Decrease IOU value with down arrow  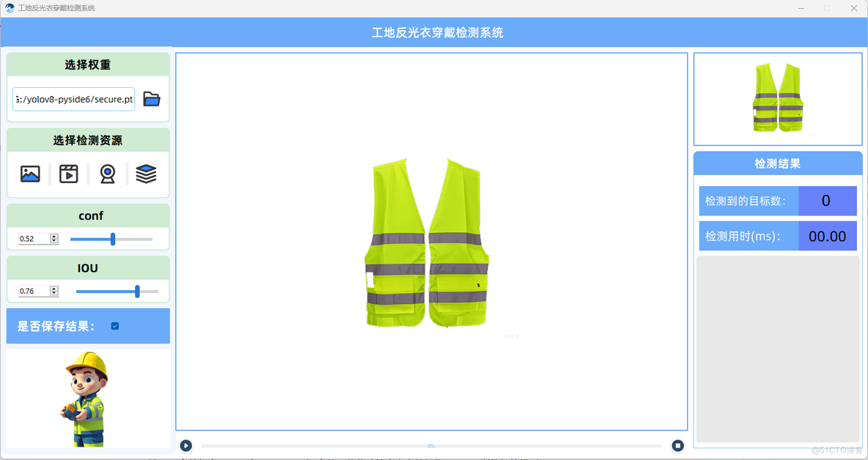(54, 294)
